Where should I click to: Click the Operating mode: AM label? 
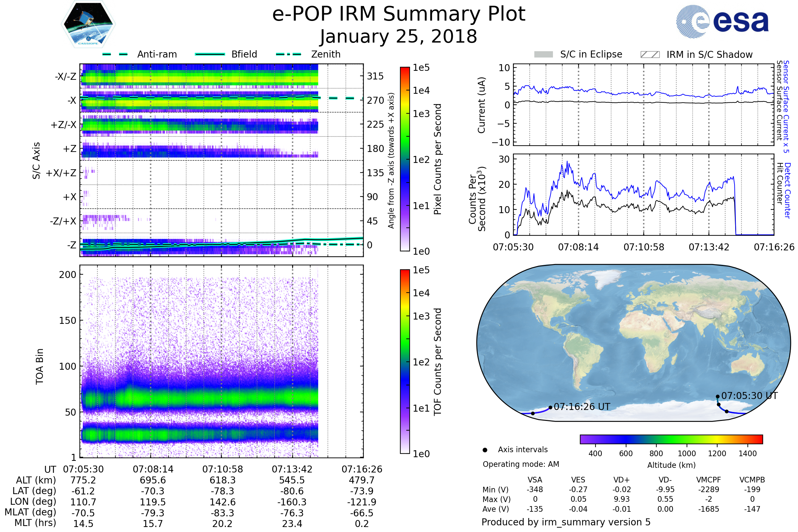(521, 464)
